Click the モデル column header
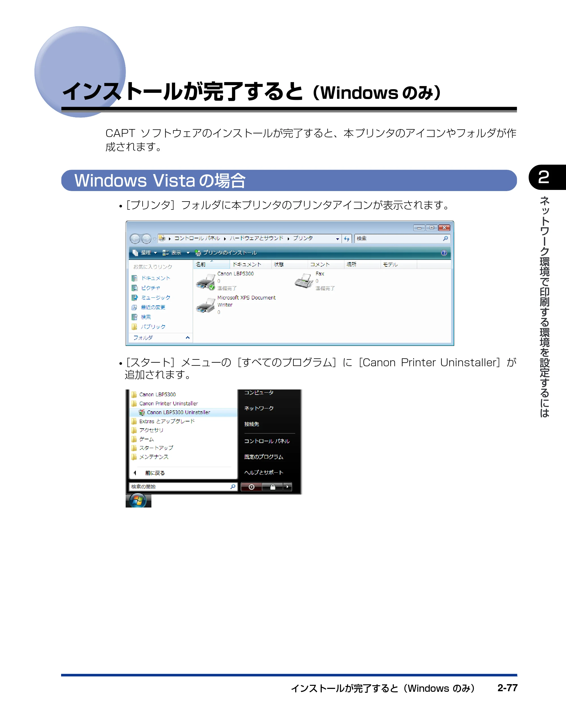The image size is (566, 728). [399, 265]
